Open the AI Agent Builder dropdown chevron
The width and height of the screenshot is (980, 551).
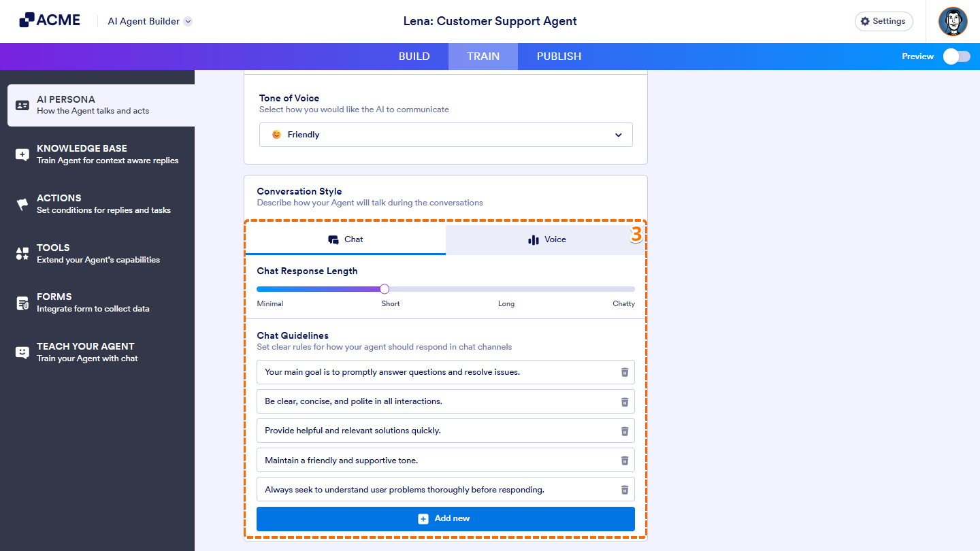click(188, 21)
